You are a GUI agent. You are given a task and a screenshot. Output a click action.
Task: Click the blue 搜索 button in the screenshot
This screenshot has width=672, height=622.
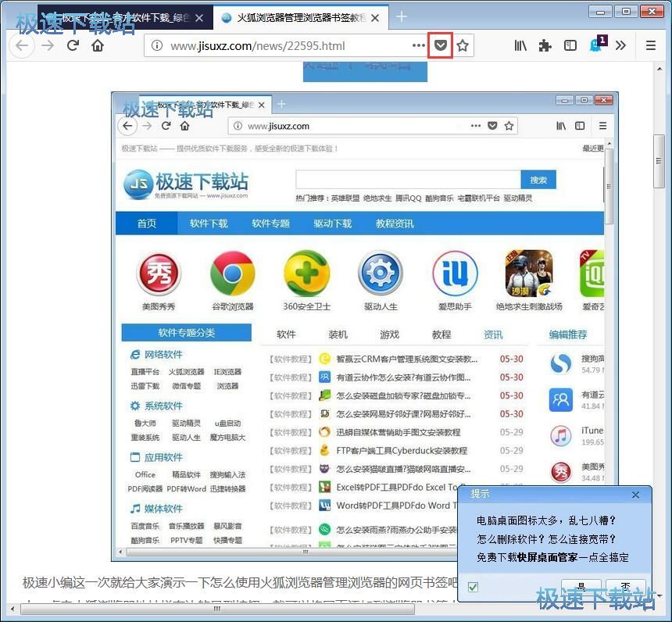[x=538, y=180]
